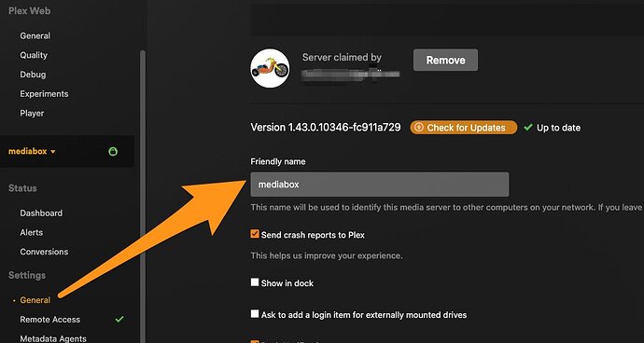The height and width of the screenshot is (343, 644).
Task: Click the sidebar scrollbar
Action: 143,196
